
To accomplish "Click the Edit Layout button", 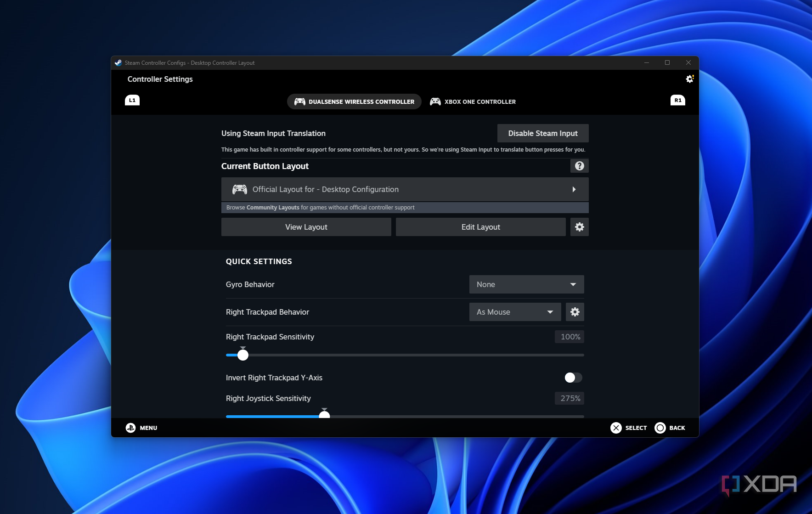I will click(481, 227).
